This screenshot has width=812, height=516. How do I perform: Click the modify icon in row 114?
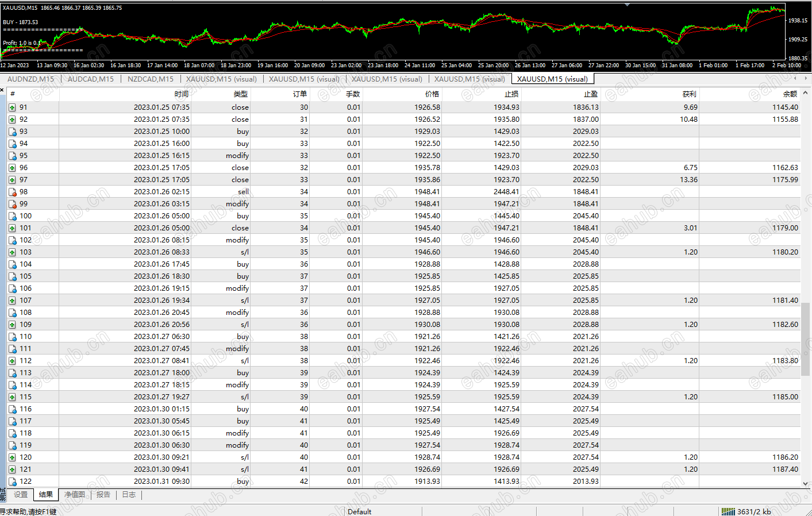[x=12, y=385]
